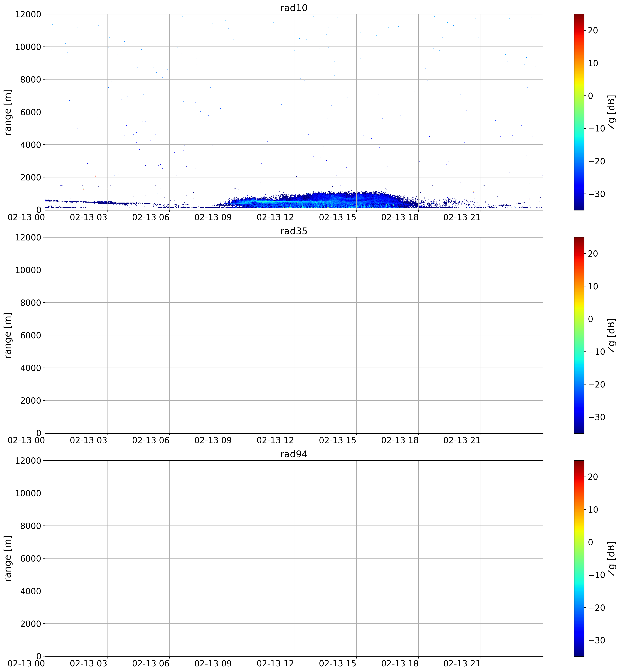Click the rad94 range [m] axis label

[8, 558]
